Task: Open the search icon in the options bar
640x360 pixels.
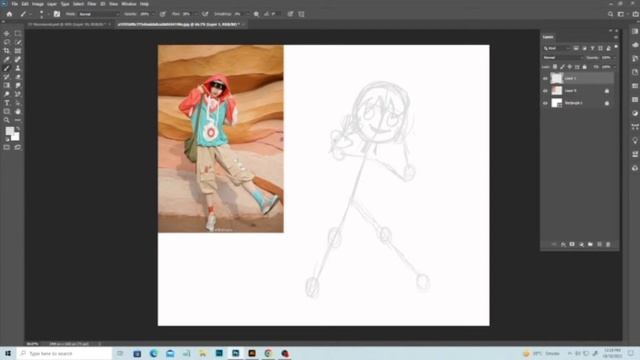Action: [610, 14]
